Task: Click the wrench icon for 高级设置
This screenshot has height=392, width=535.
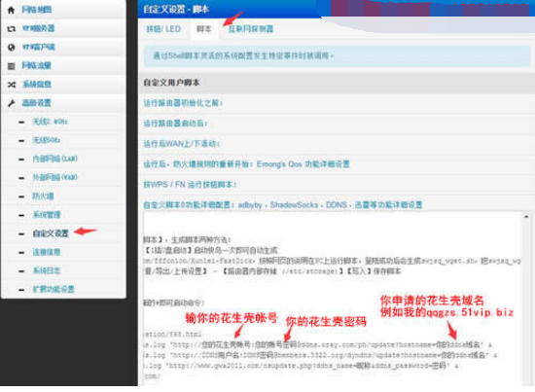Action: [x=12, y=103]
